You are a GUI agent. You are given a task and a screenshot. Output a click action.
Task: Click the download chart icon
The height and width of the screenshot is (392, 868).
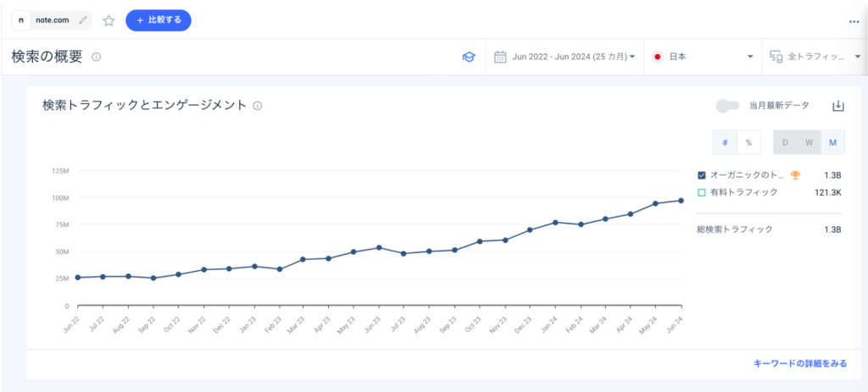click(x=837, y=106)
